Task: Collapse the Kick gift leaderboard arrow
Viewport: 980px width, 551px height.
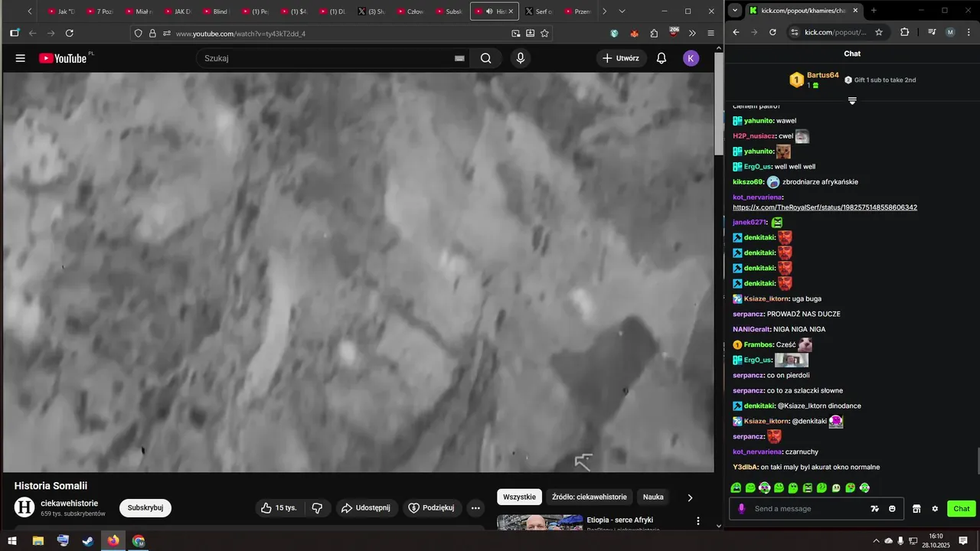Action: [x=852, y=101]
